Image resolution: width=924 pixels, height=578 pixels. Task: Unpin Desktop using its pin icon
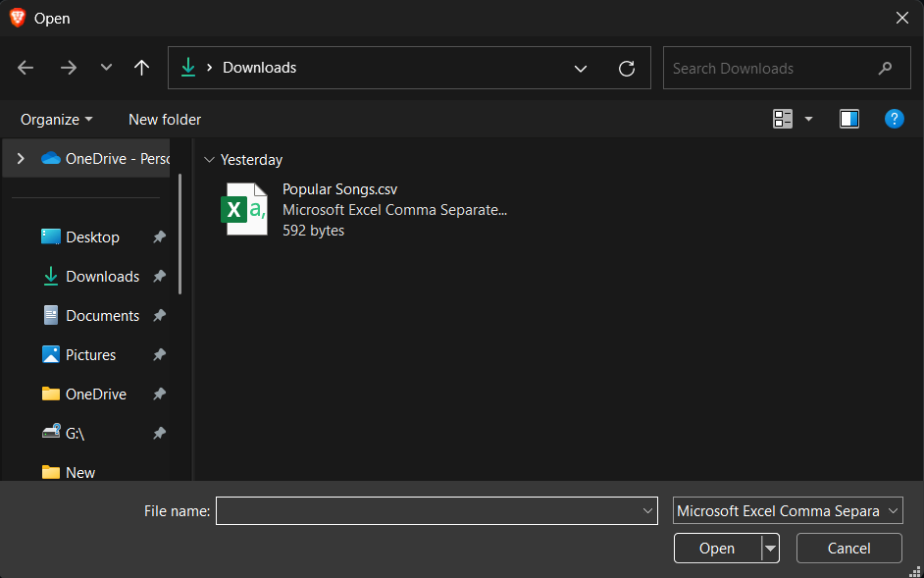coord(159,237)
